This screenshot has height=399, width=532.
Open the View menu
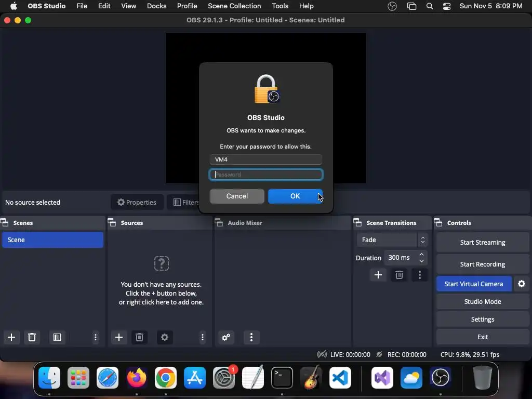129,6
